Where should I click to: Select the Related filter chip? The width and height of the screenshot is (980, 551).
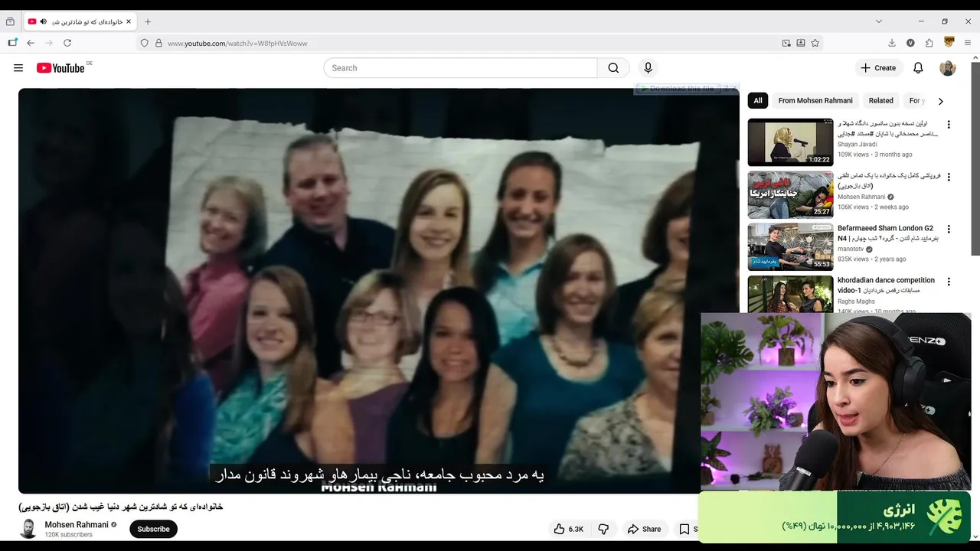[x=881, y=100]
